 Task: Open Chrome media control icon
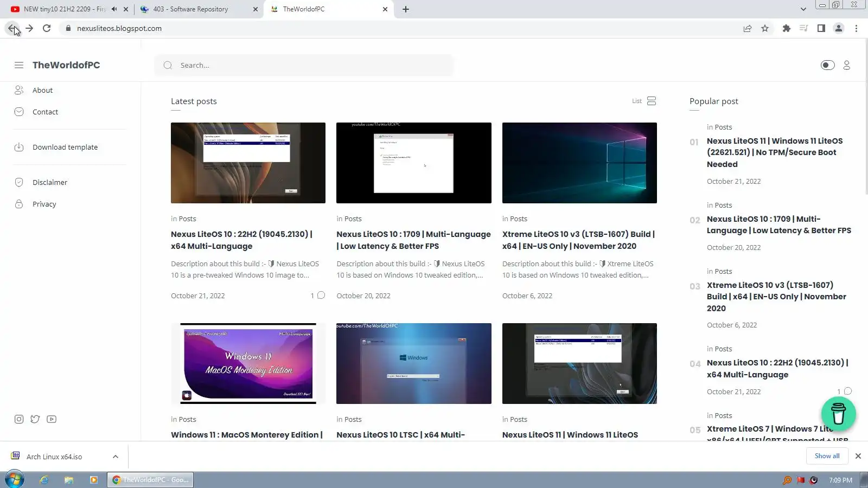click(803, 28)
